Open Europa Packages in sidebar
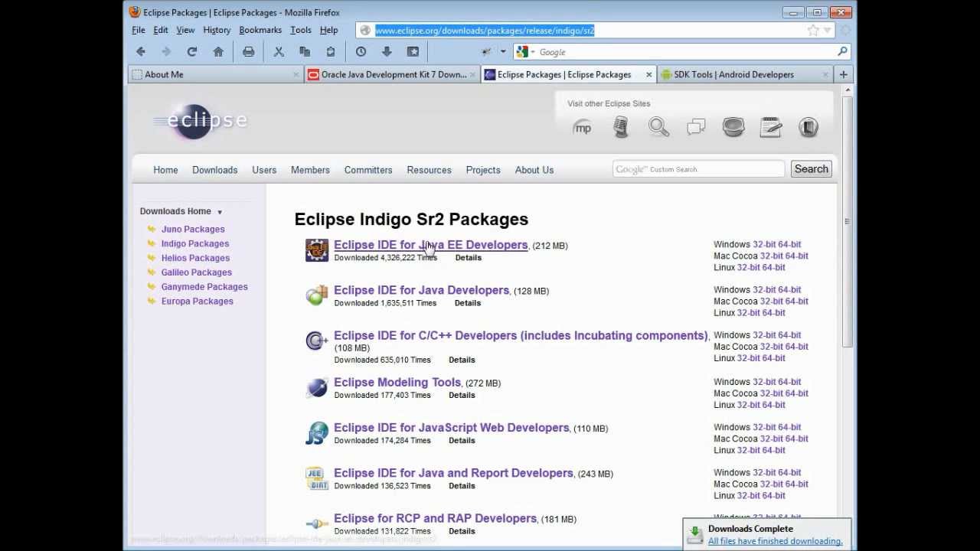The height and width of the screenshot is (551, 980). tap(197, 301)
